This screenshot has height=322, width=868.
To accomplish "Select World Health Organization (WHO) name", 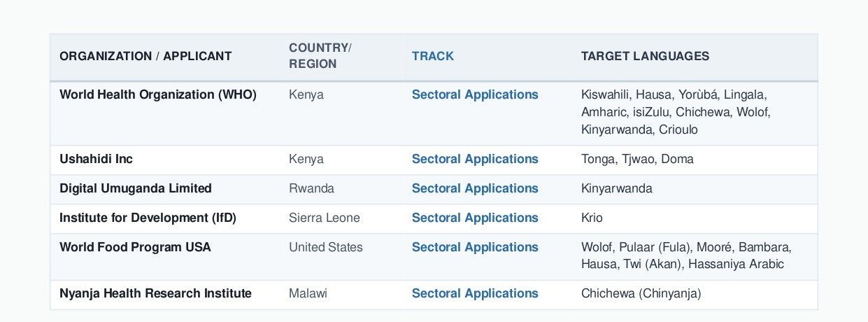I will click(x=158, y=94).
